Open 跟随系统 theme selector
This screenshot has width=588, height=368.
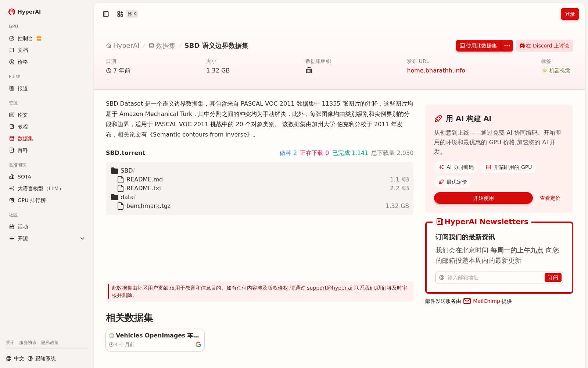[x=42, y=358]
